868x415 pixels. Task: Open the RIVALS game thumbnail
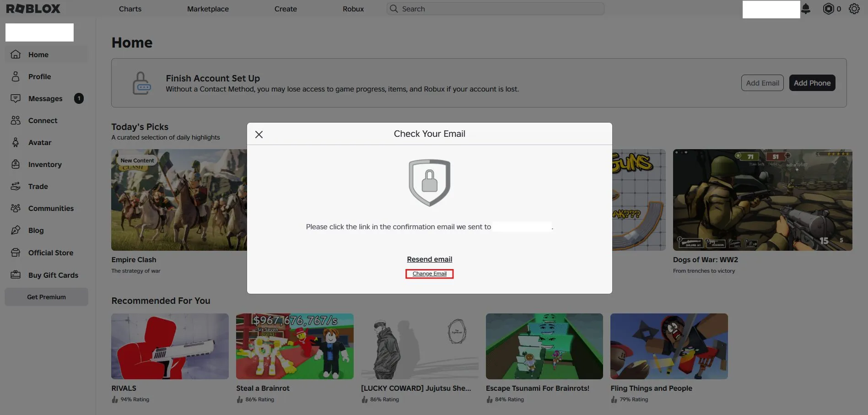[x=170, y=346]
